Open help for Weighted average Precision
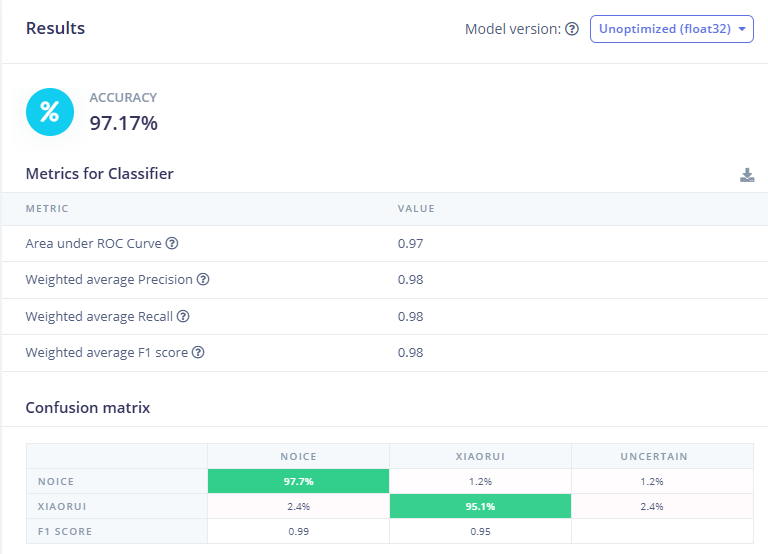Viewport: 768px width, 554px height. 203,280
